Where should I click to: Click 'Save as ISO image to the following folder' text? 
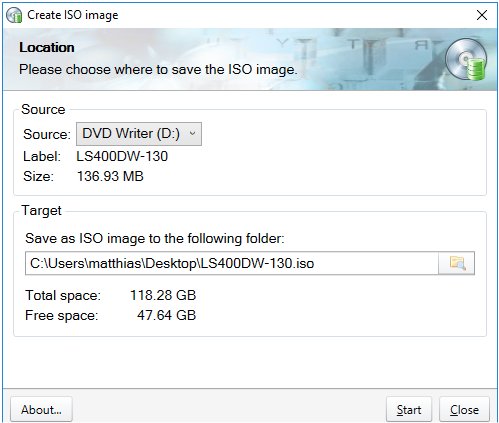pos(155,239)
